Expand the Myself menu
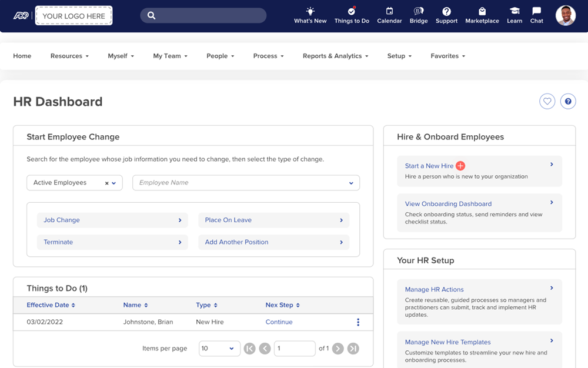Viewport: 588px width, 368px height. 121,56
